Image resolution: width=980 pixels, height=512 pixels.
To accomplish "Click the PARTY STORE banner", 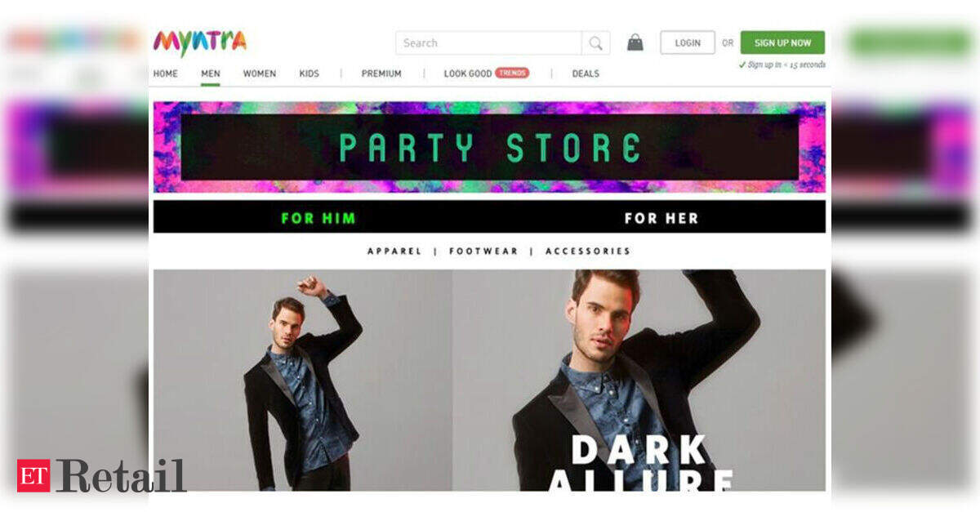I will (x=489, y=147).
